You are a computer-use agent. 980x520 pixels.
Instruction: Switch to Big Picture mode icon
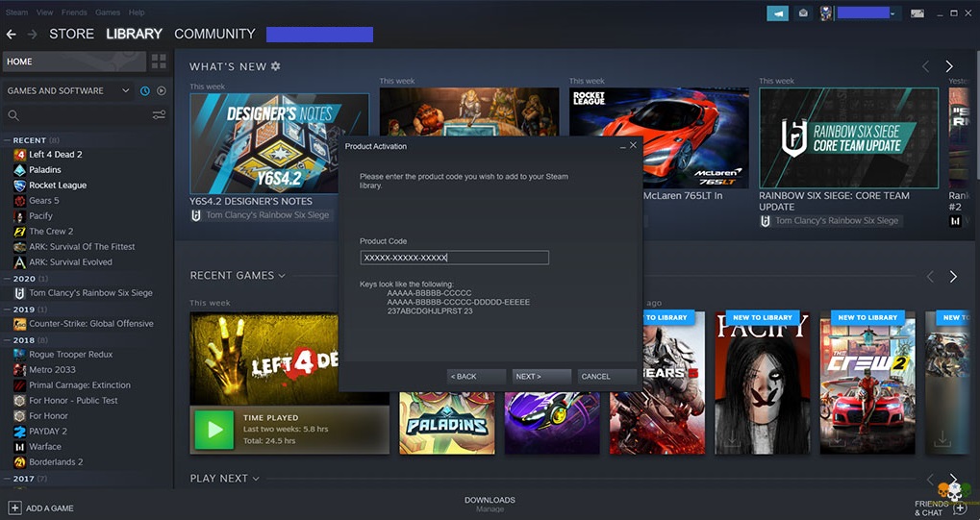click(917, 13)
